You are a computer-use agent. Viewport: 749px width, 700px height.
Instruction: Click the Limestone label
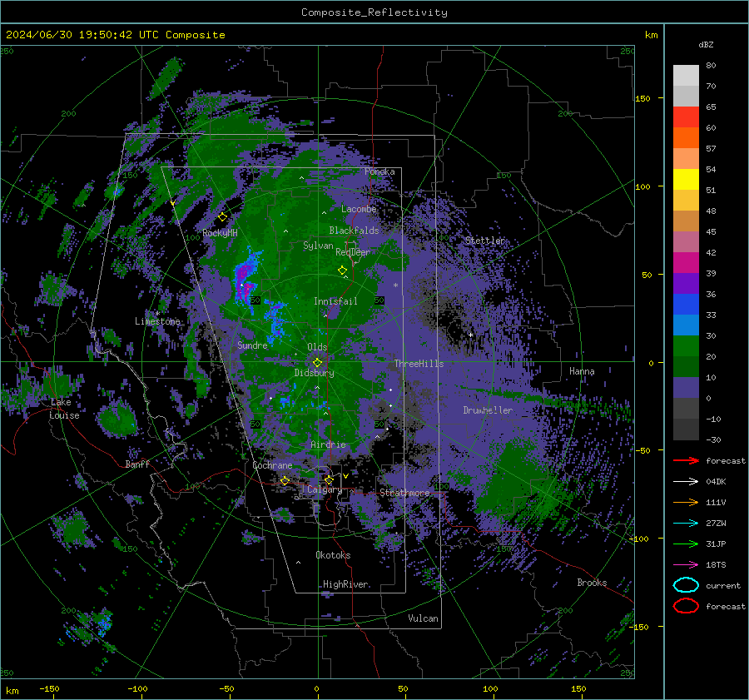tap(157, 321)
